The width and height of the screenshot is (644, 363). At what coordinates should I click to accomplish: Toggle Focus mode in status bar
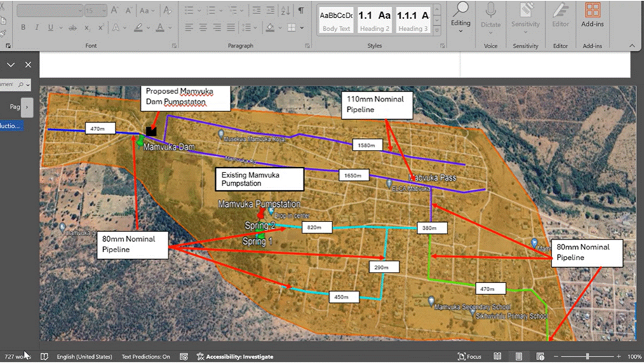pyautogui.click(x=469, y=357)
